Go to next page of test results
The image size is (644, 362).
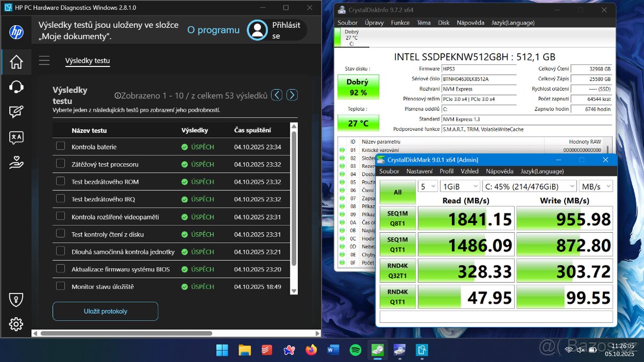click(292, 95)
